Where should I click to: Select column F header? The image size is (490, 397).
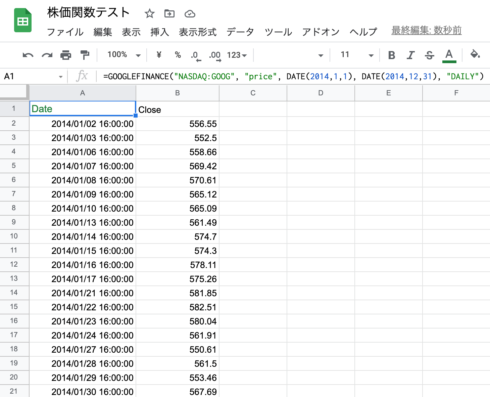[x=456, y=93]
